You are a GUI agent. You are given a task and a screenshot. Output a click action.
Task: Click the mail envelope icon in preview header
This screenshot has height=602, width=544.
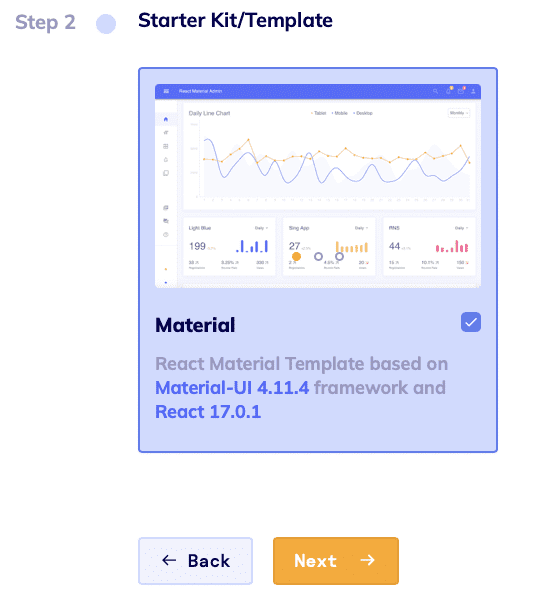point(461,91)
